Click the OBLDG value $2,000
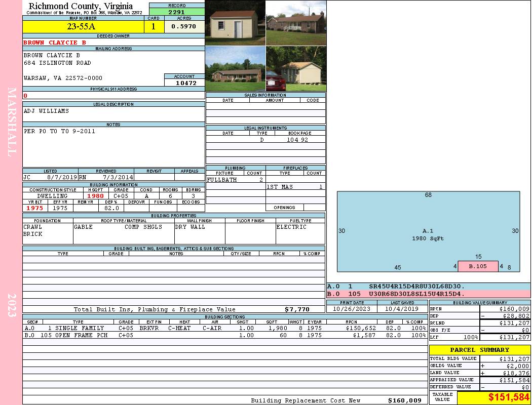532x405 pixels. [518, 366]
